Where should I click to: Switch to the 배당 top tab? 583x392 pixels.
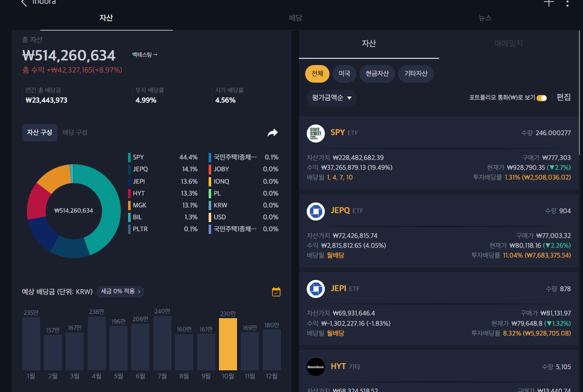295,18
